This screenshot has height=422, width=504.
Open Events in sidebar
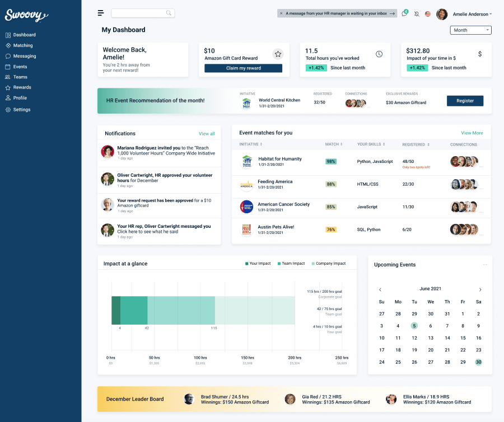[x=16, y=67]
